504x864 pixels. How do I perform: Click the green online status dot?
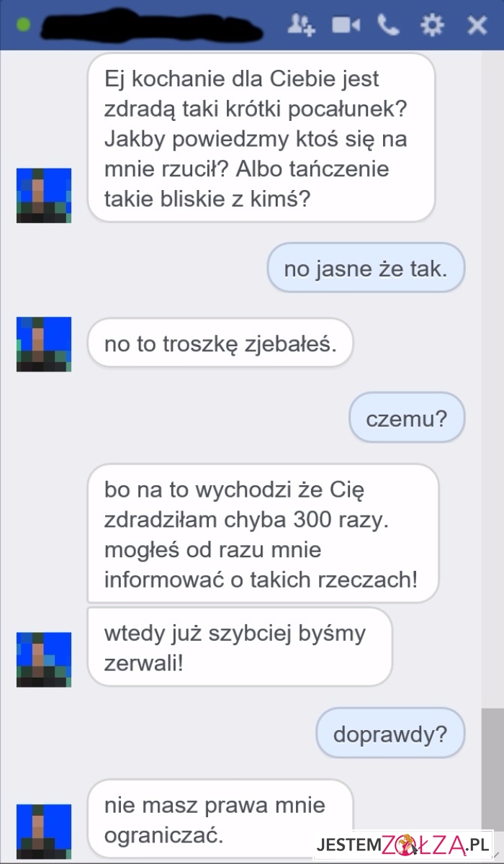(23, 25)
